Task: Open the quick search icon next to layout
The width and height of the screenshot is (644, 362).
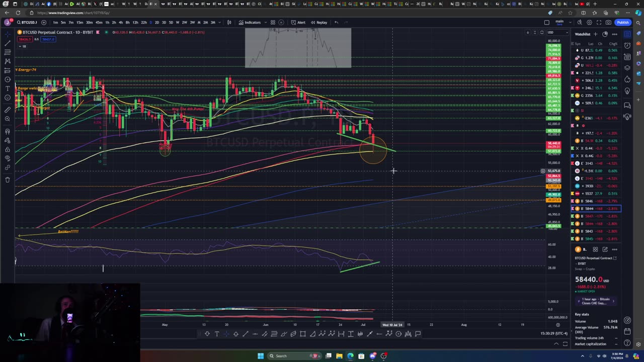Action: (x=580, y=22)
